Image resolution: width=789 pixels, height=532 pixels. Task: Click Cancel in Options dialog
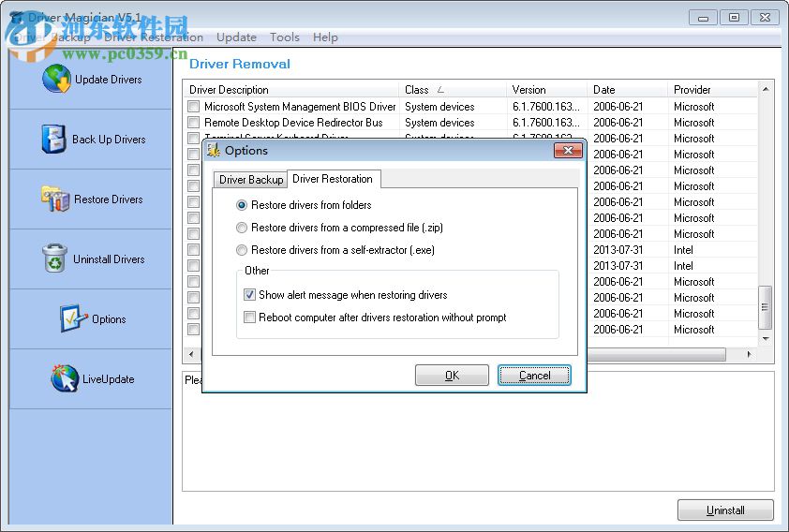point(534,375)
